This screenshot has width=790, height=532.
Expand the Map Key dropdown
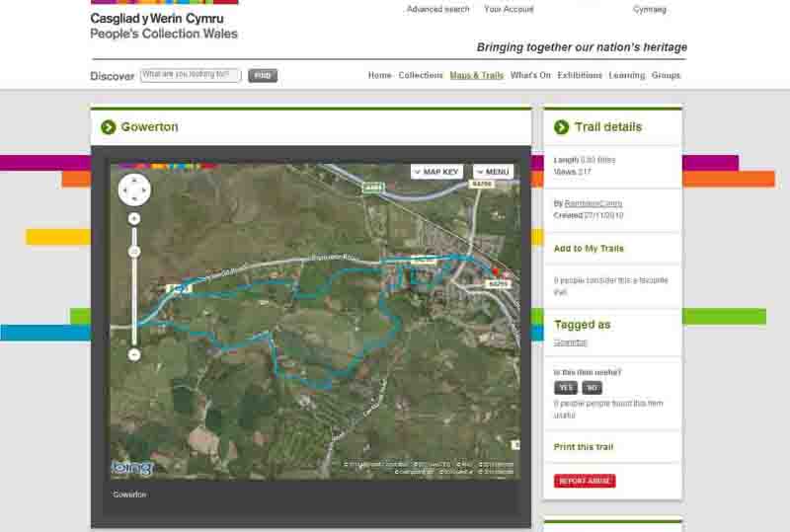coord(436,172)
